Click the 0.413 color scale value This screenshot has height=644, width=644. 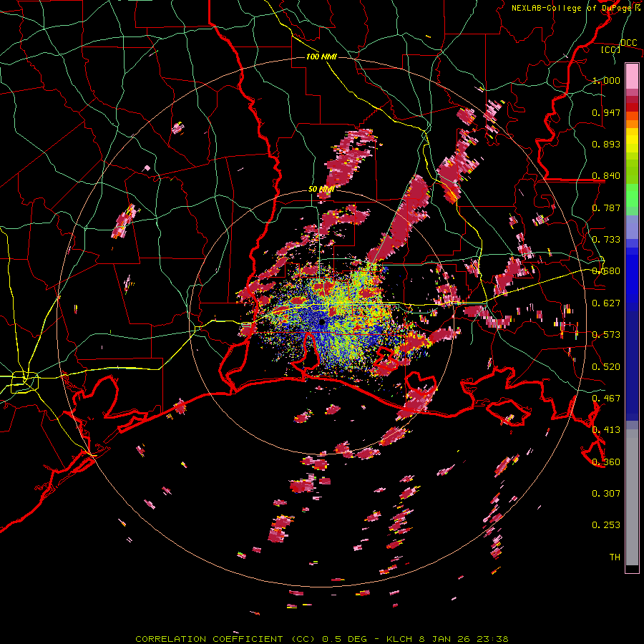pyautogui.click(x=606, y=430)
